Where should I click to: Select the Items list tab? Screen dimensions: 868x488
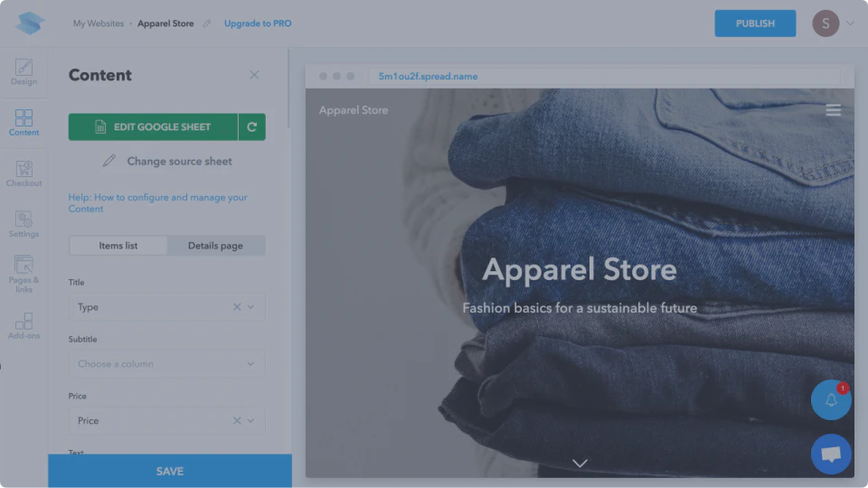[x=118, y=246]
